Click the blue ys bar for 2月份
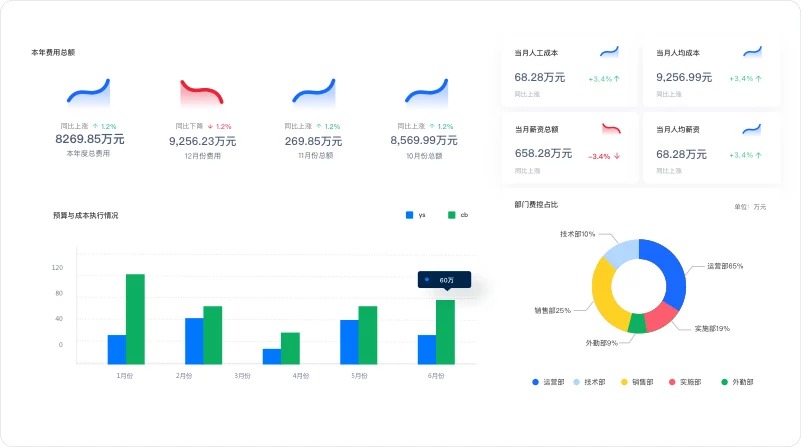 coord(194,341)
